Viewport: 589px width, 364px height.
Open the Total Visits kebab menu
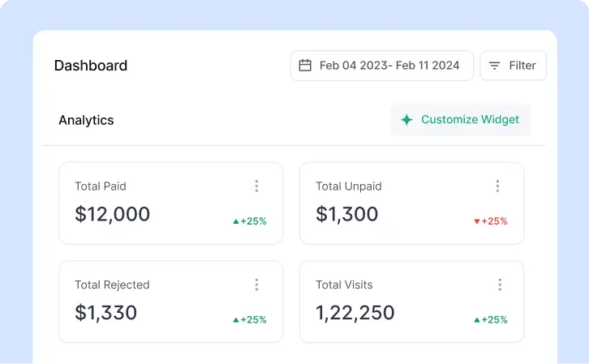coord(500,285)
